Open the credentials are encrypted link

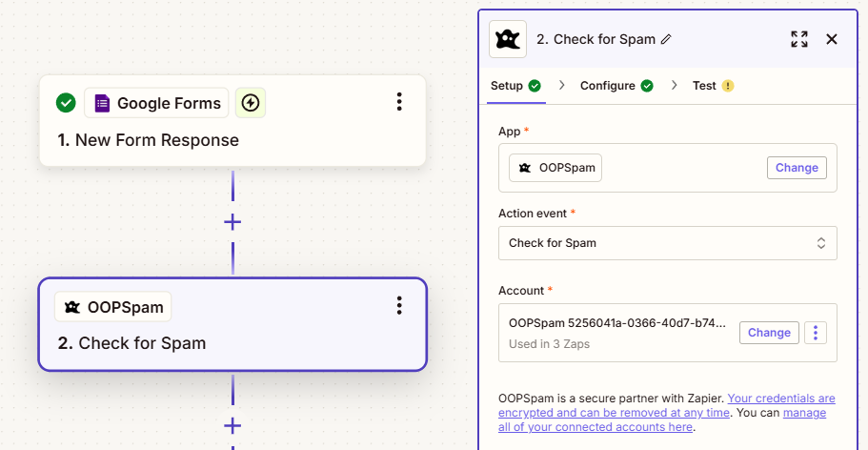click(667, 405)
